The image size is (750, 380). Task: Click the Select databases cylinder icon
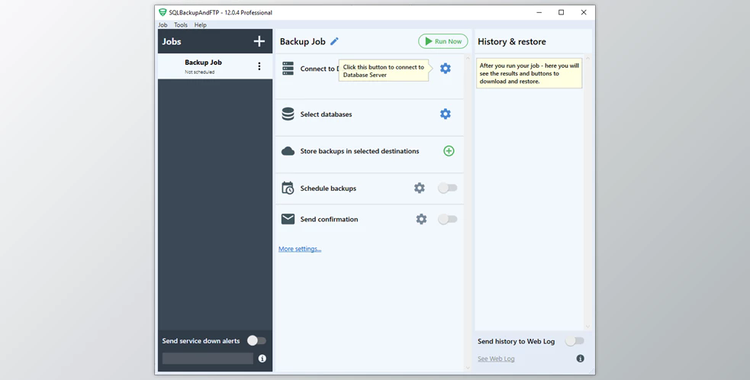pyautogui.click(x=288, y=114)
